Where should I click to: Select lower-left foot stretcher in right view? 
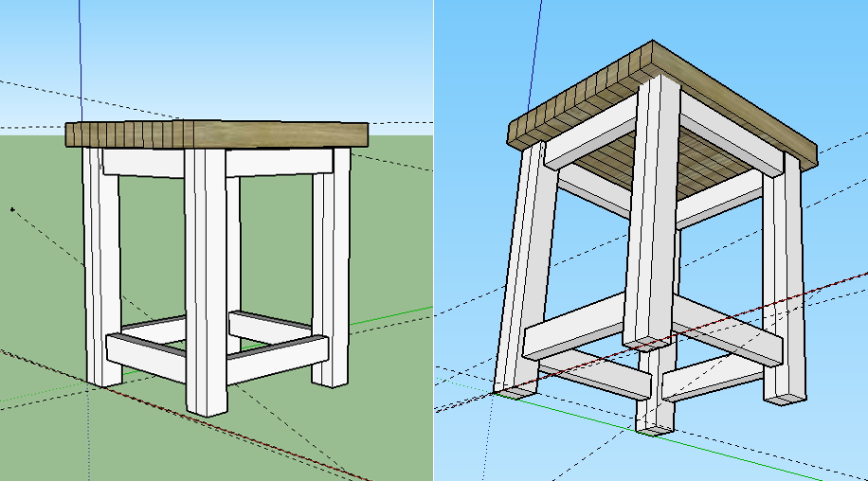point(576,328)
